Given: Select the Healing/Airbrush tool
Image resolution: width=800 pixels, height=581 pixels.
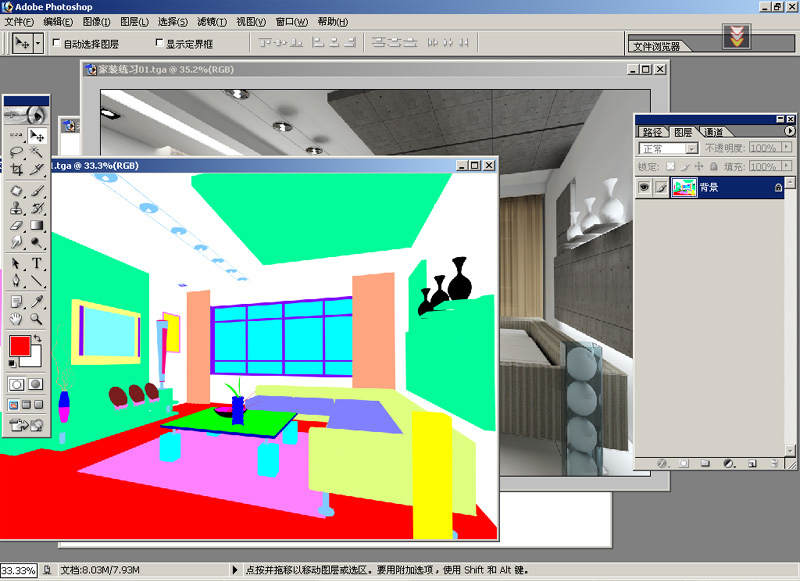Looking at the screenshot, I should click(16, 191).
